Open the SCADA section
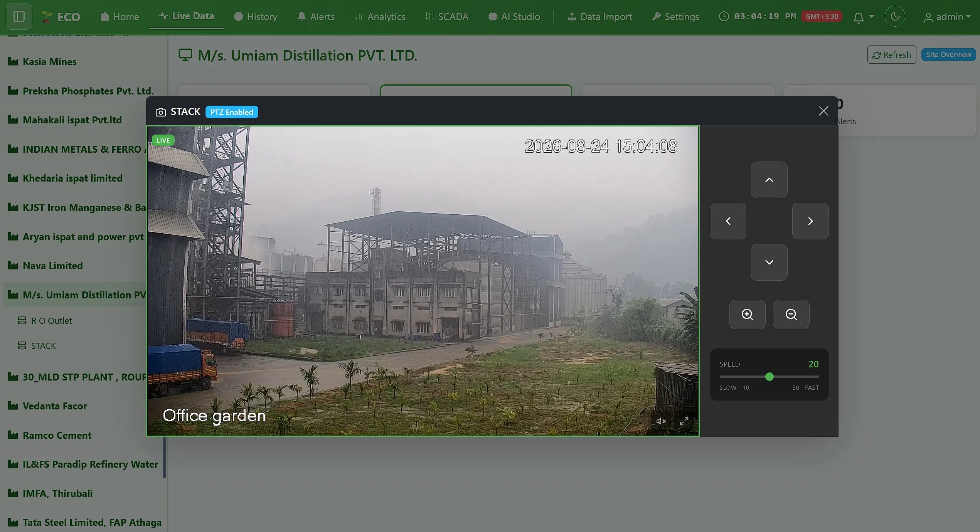980x532 pixels. coord(447,17)
